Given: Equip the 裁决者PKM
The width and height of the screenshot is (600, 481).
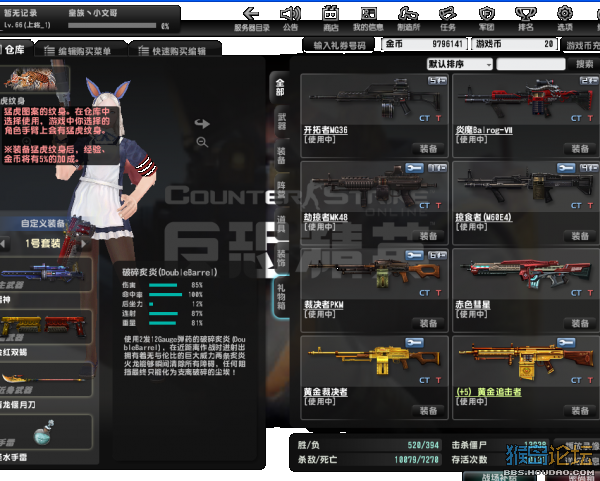Looking at the screenshot, I should (428, 323).
